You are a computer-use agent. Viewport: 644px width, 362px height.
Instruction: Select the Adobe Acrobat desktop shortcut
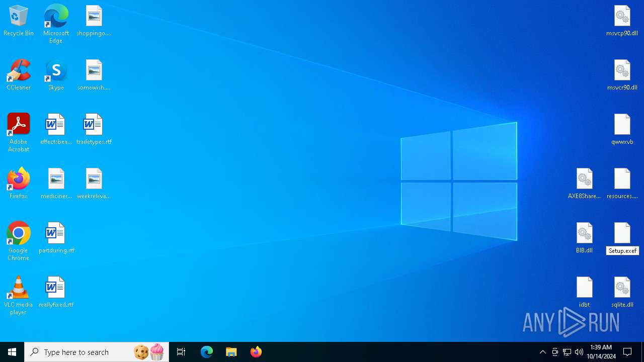tap(19, 133)
